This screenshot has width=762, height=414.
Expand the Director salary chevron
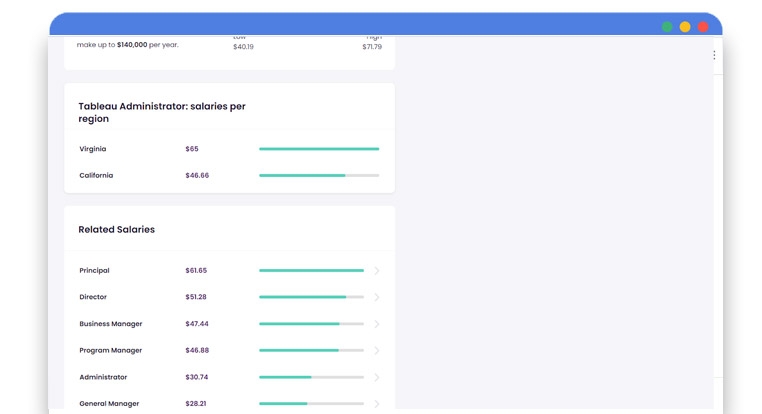click(x=377, y=297)
